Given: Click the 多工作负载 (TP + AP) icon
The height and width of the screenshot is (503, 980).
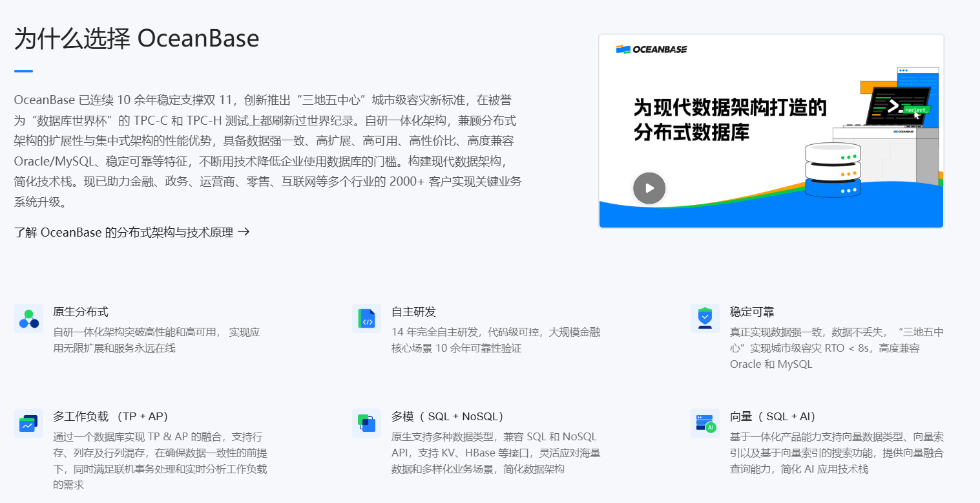Looking at the screenshot, I should coord(29,423).
